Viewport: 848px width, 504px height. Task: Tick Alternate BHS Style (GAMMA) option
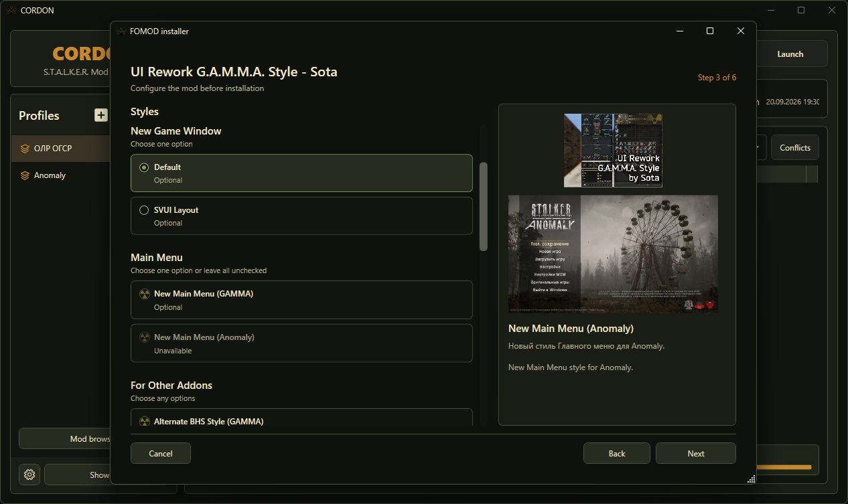tap(301, 418)
